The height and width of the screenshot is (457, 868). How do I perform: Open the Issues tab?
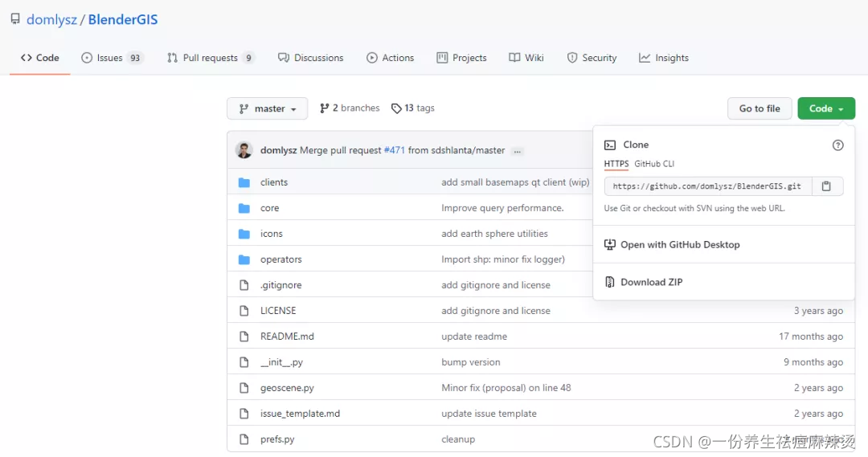(x=112, y=58)
